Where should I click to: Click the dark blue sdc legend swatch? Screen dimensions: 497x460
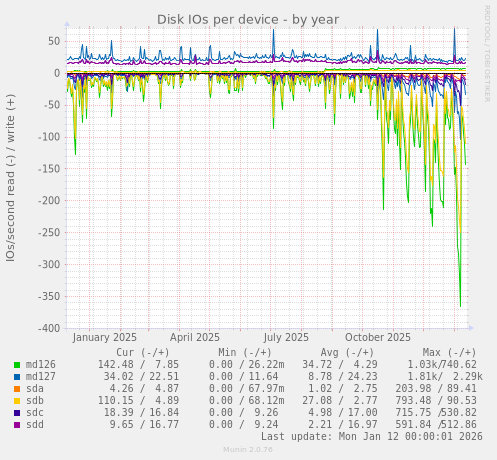point(17,413)
